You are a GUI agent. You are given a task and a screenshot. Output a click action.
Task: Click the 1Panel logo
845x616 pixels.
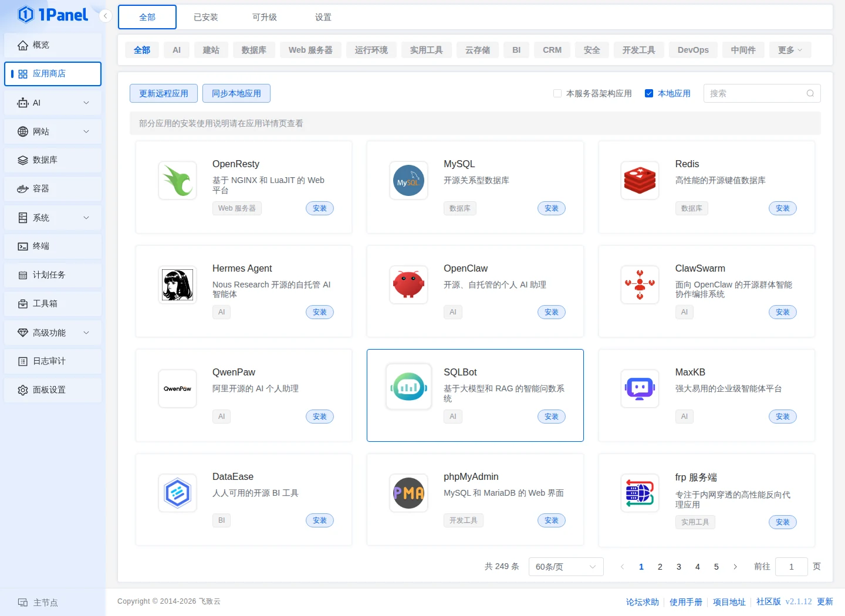coord(53,15)
